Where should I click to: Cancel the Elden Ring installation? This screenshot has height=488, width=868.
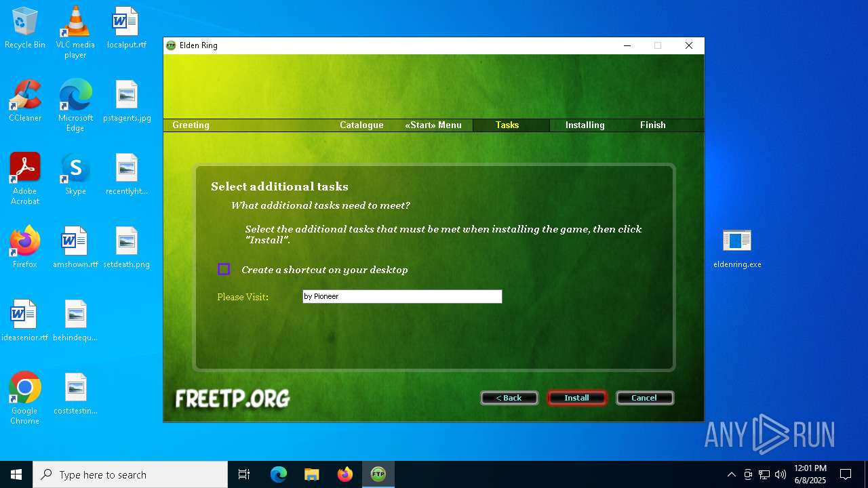[644, 398]
